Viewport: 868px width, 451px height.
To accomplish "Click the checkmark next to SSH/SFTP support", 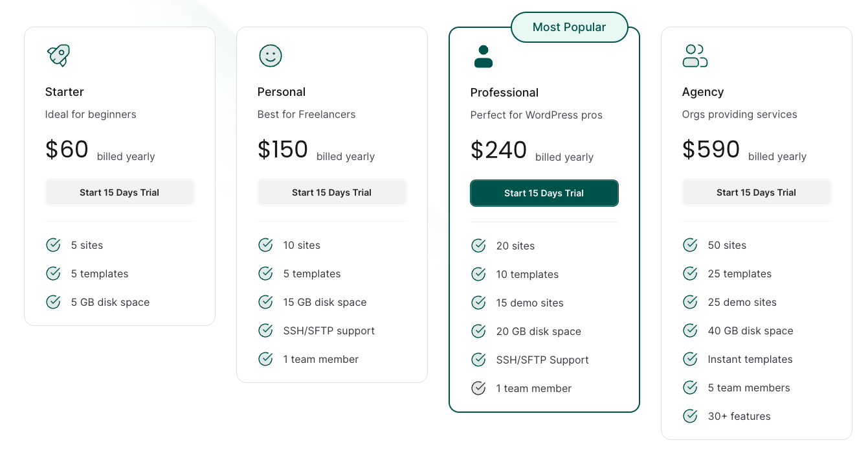I will click(265, 330).
